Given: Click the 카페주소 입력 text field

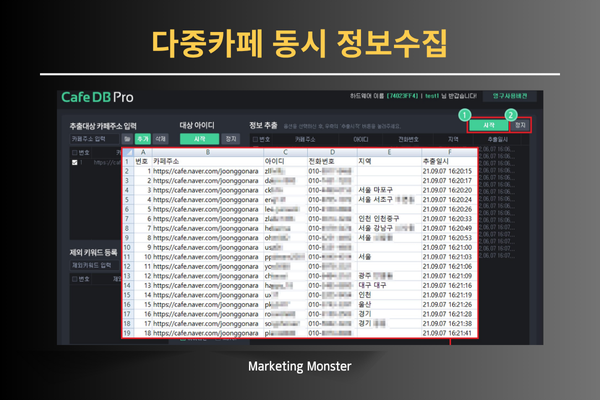Looking at the screenshot, I should [x=94, y=139].
